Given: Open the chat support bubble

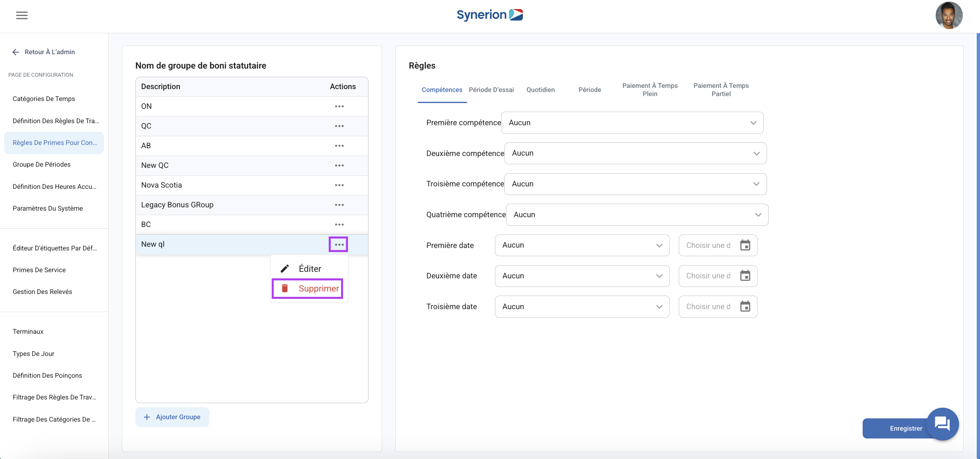Looking at the screenshot, I should click(x=942, y=423).
